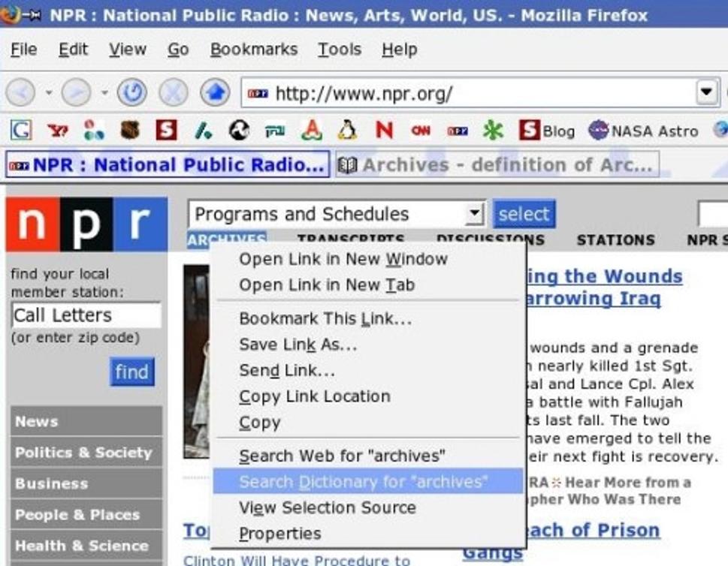This screenshot has width=728, height=566.
Task: Open the Business sidebar section
Action: [86, 483]
